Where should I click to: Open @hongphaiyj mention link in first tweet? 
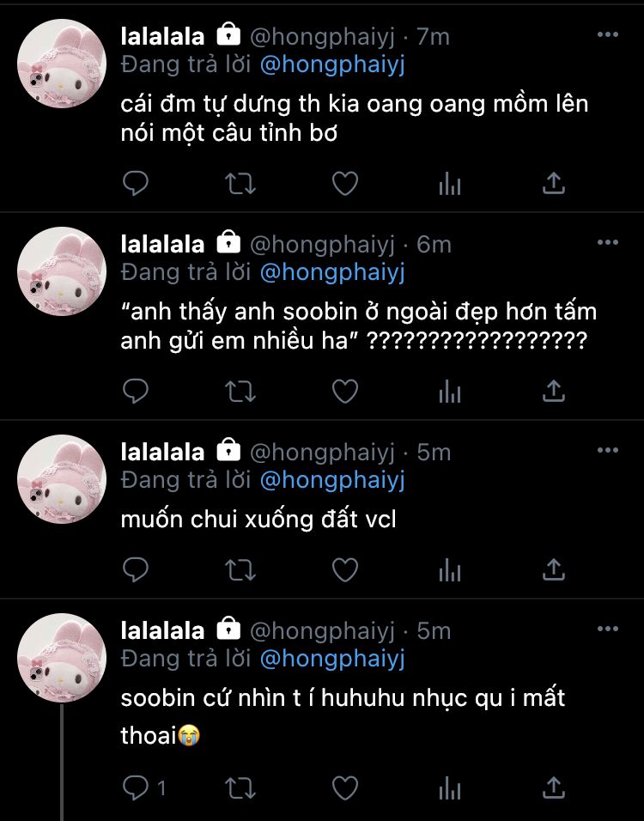pyautogui.click(x=332, y=65)
